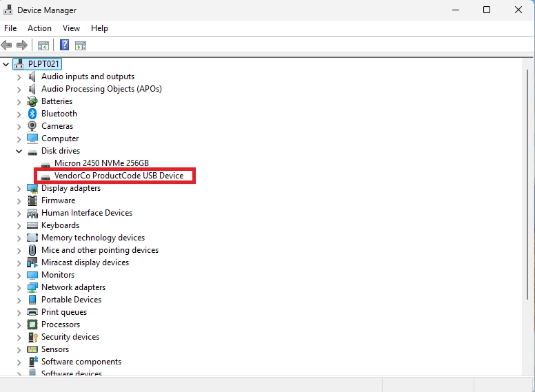
Task: Select the Processors label
Action: 61,324
